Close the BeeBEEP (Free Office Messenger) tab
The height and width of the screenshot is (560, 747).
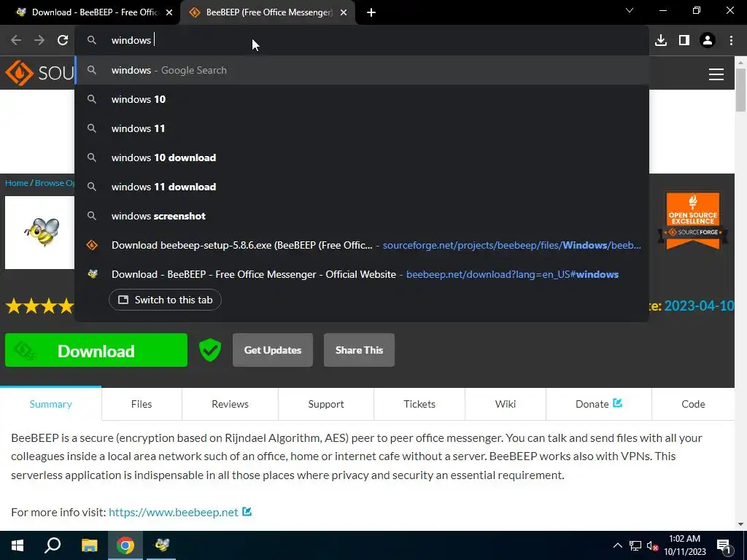click(344, 13)
